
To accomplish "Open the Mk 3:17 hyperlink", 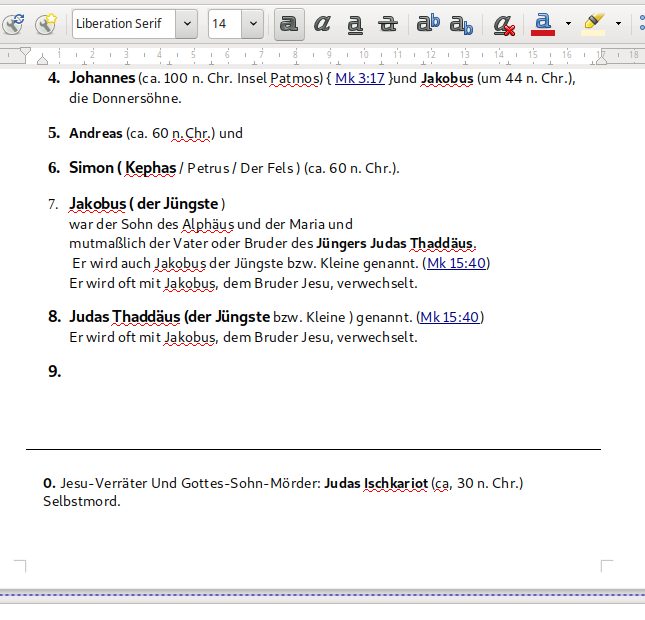I will (360, 77).
